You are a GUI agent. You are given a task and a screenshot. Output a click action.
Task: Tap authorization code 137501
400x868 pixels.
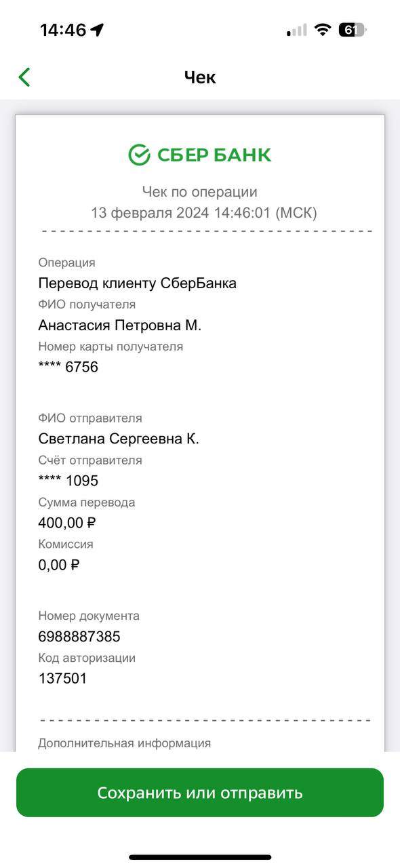pos(62,678)
